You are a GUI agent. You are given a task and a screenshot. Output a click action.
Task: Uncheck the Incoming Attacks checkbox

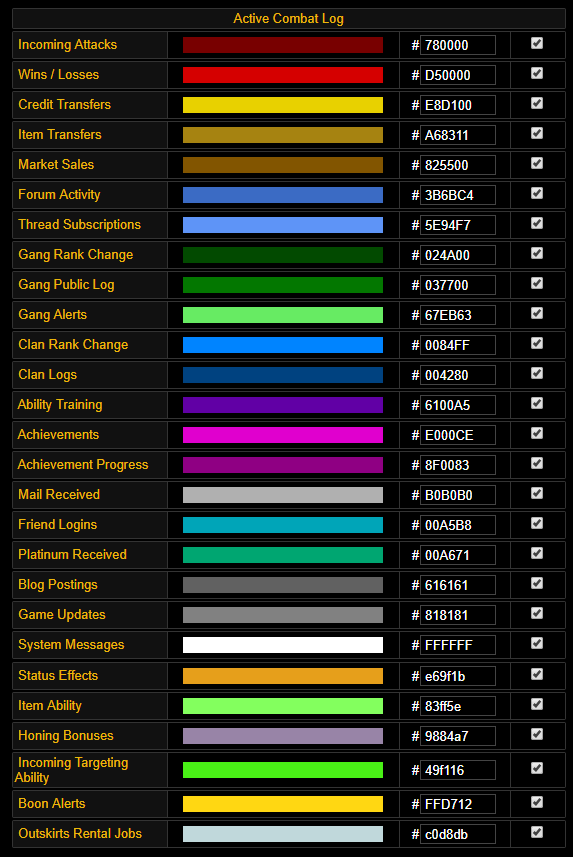point(537,43)
